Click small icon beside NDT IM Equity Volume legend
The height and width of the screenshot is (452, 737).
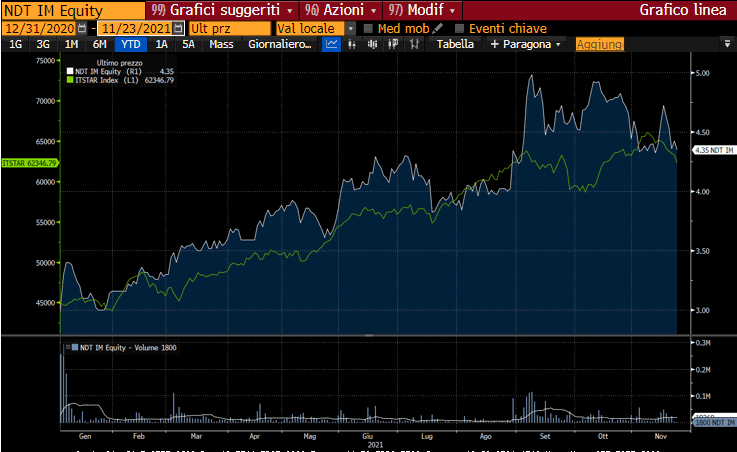point(68,347)
